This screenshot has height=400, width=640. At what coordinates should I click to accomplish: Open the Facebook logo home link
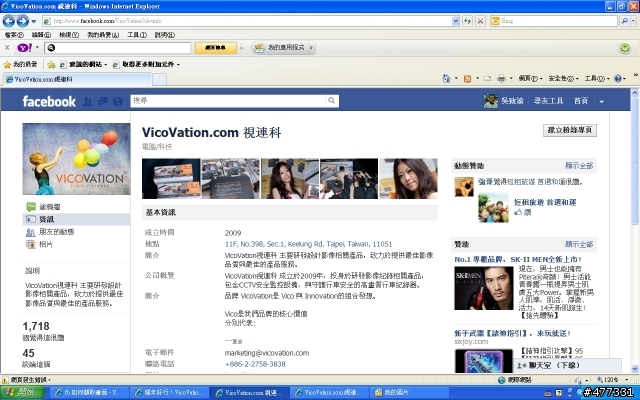coord(49,101)
